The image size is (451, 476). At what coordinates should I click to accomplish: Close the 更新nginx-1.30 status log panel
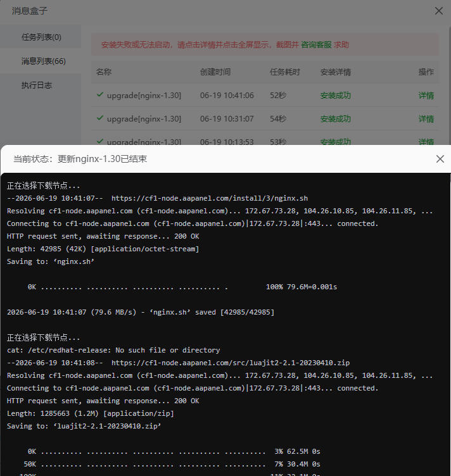click(x=440, y=159)
